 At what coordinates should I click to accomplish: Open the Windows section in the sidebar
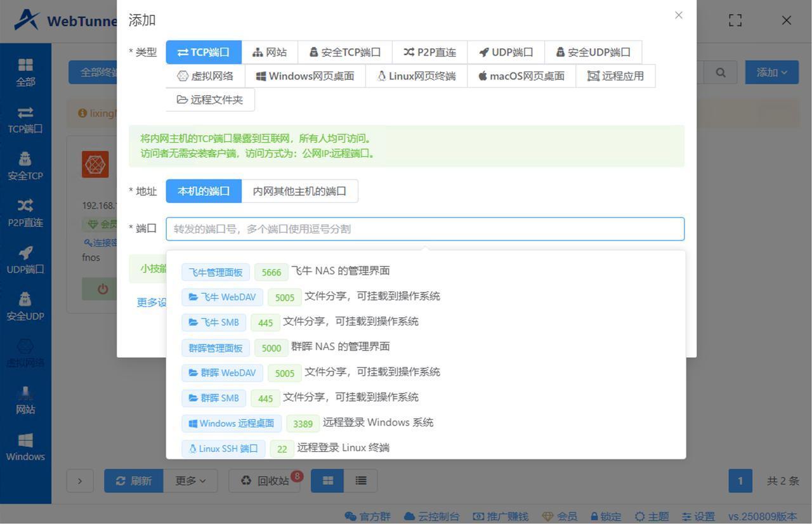click(x=25, y=447)
